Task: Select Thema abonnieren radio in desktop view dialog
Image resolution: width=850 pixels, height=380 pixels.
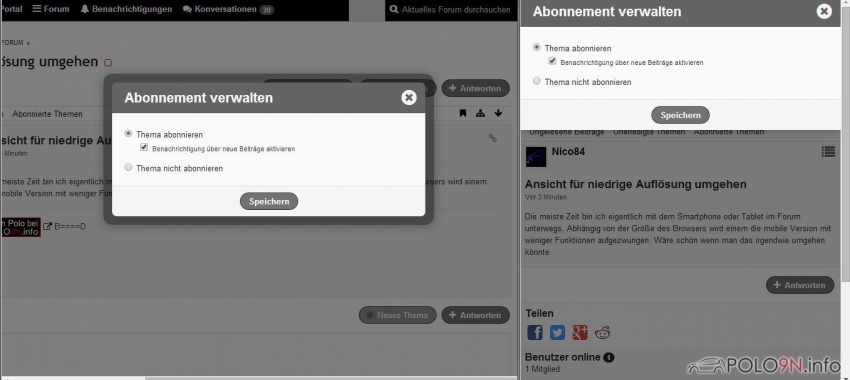Action: (128, 133)
